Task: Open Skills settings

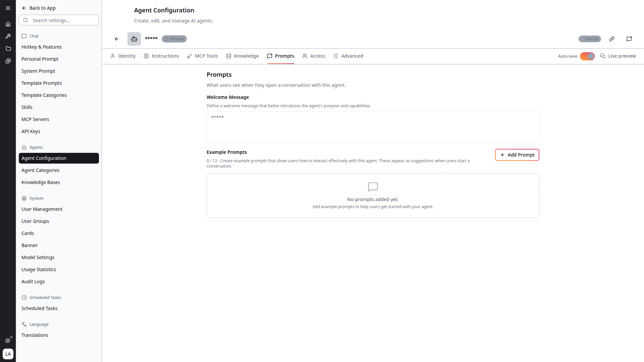Action: [59, 107]
